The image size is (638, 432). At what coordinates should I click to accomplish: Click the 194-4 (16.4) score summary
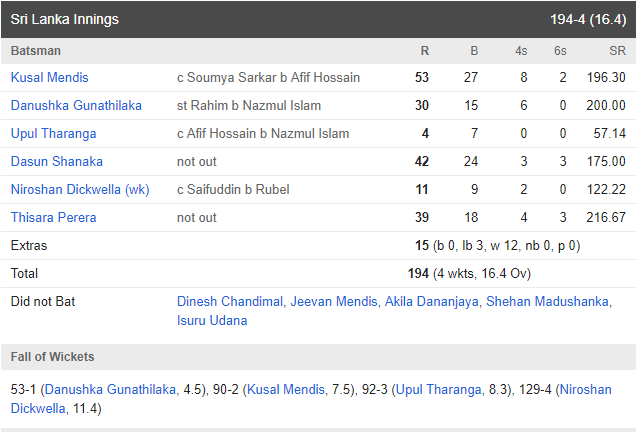click(x=588, y=20)
